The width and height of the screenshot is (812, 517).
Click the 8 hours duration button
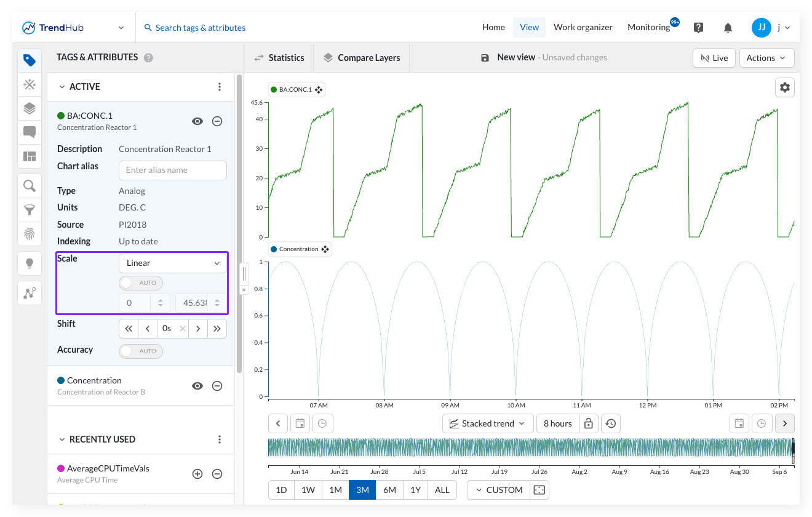[558, 423]
